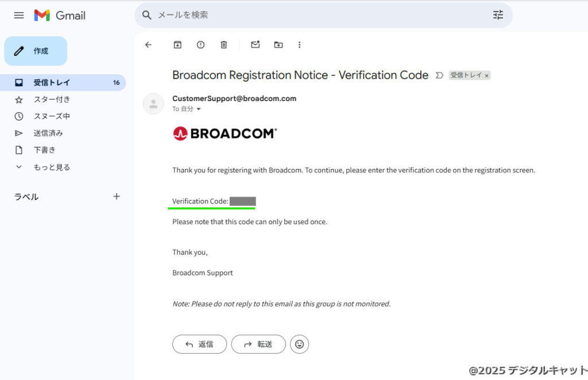This screenshot has width=588, height=380.
Task: Go to 送信済み mail
Action: point(48,133)
